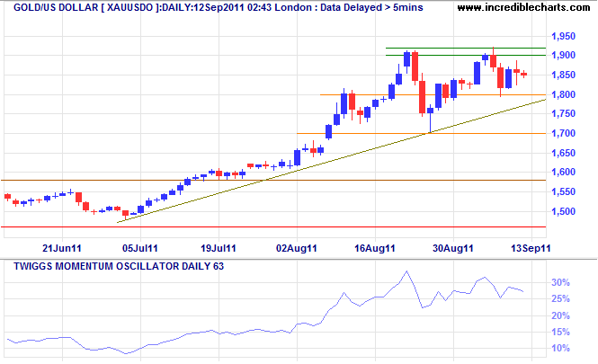The height and width of the screenshot is (364, 598).
Task: Click the 'Data Delayed > 5mins' notice
Action: pos(371,7)
